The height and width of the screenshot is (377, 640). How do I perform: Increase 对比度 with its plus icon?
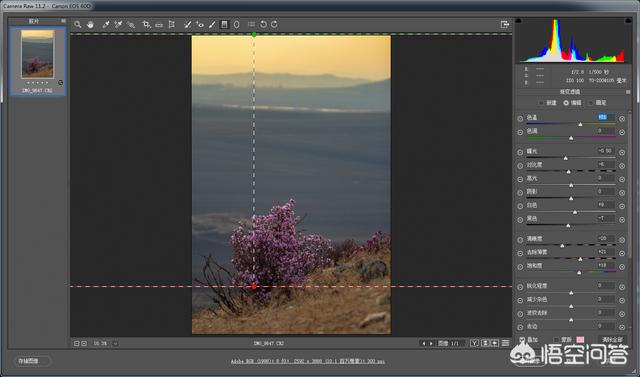622,166
